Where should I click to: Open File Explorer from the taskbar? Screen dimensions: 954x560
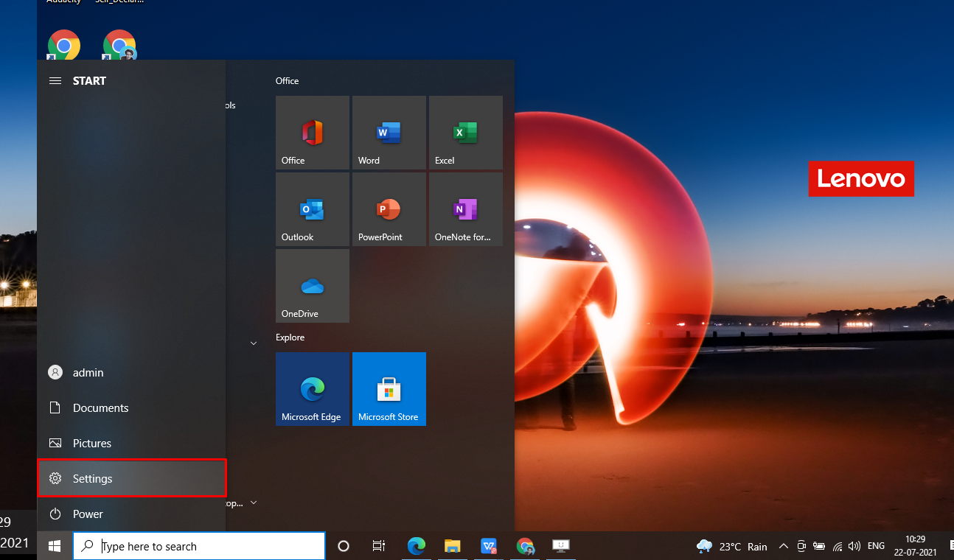[x=453, y=546]
